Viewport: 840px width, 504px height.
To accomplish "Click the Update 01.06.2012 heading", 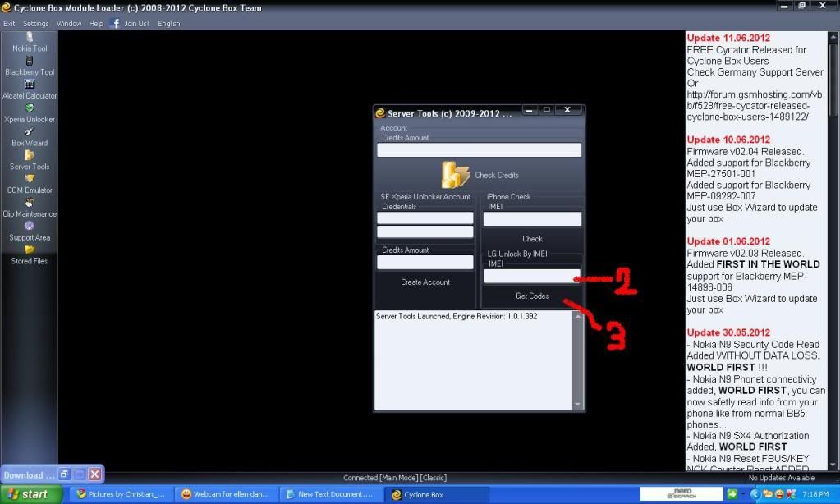I will coord(728,241).
